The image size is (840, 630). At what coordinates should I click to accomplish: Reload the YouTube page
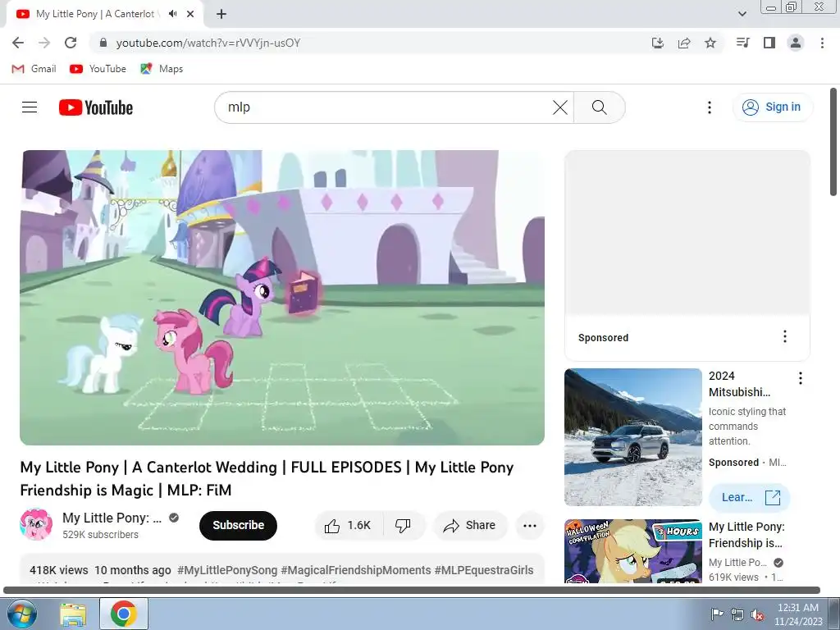pos(71,43)
